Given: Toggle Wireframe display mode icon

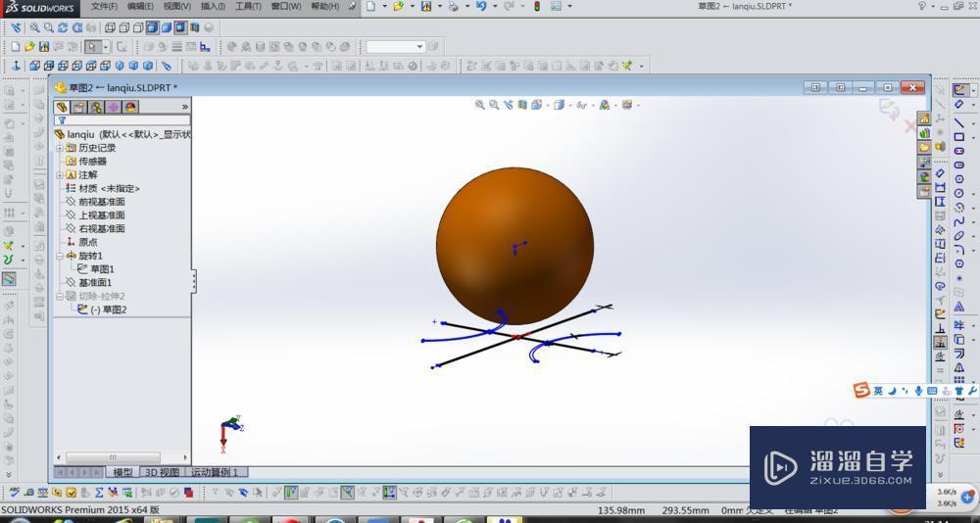Looking at the screenshot, I should [110, 27].
